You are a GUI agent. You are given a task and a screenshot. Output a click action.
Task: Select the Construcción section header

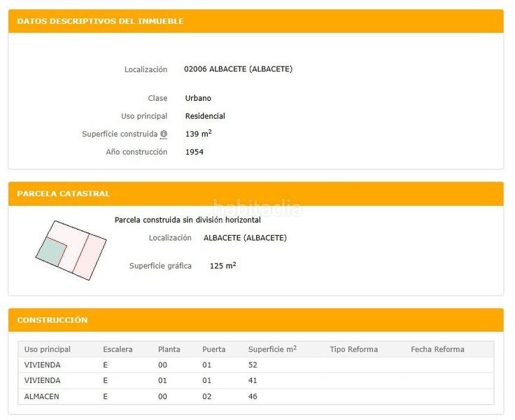pyautogui.click(x=52, y=320)
